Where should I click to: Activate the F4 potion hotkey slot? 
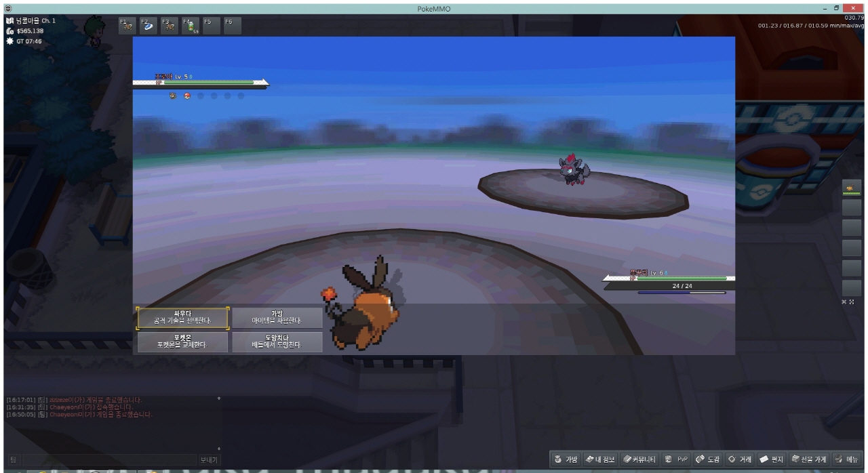click(x=190, y=25)
